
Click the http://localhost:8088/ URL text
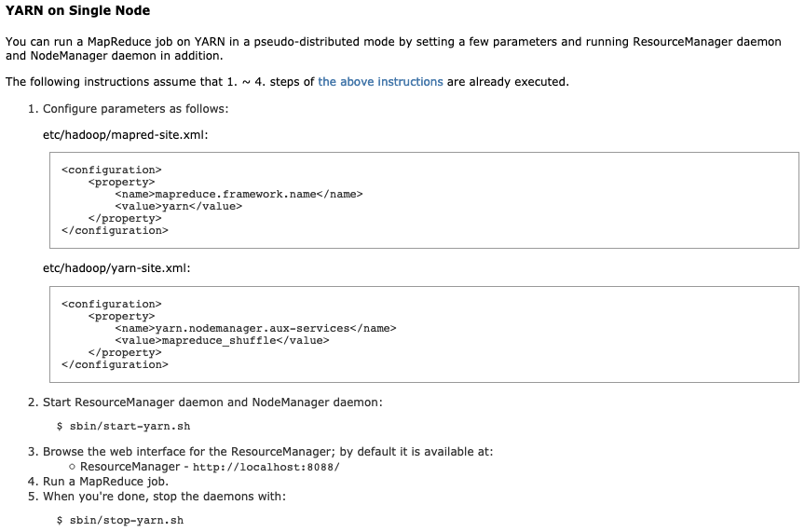click(x=266, y=468)
